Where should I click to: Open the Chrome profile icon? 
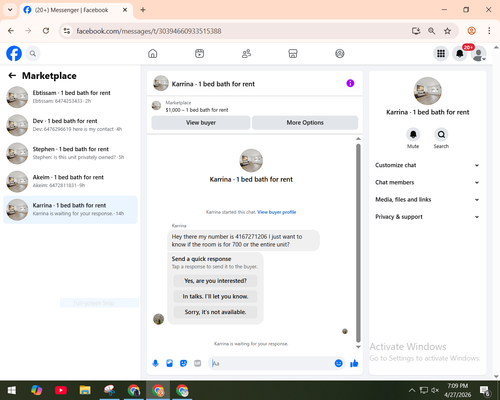(x=471, y=31)
